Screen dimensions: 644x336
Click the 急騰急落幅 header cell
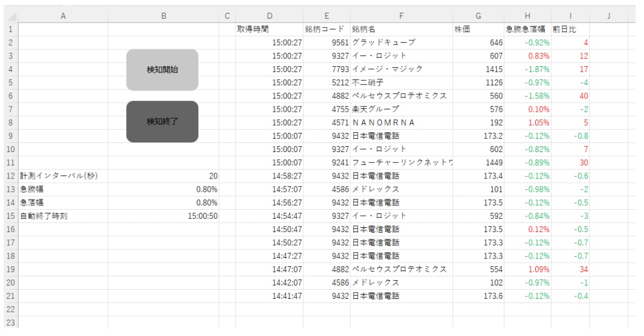coord(527,29)
